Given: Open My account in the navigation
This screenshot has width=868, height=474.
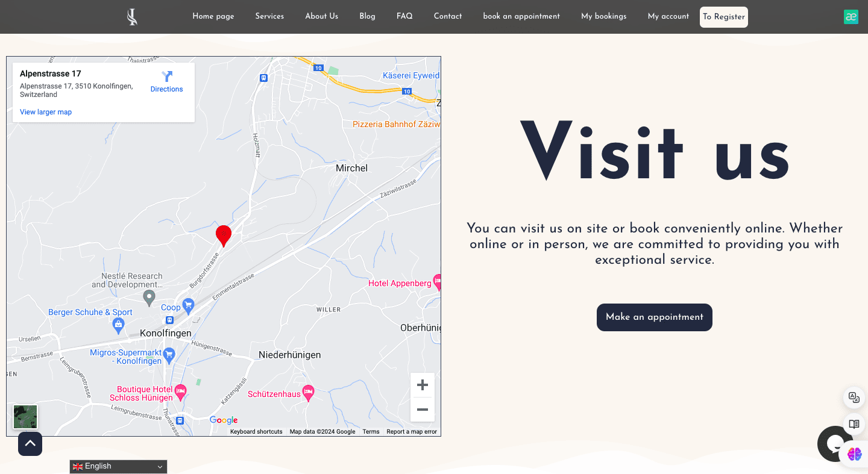Looking at the screenshot, I should tap(668, 16).
